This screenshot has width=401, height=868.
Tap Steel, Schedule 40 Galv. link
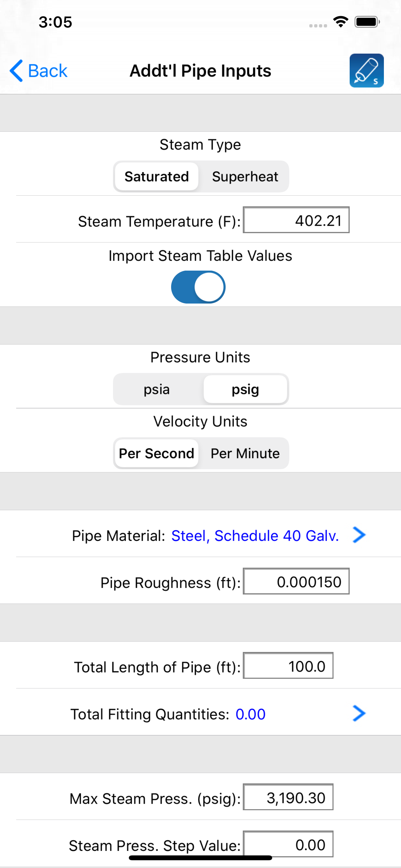pos(255,535)
